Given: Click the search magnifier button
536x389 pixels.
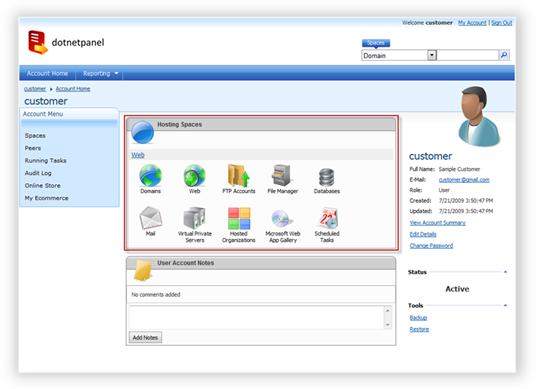Looking at the screenshot, I should [504, 55].
